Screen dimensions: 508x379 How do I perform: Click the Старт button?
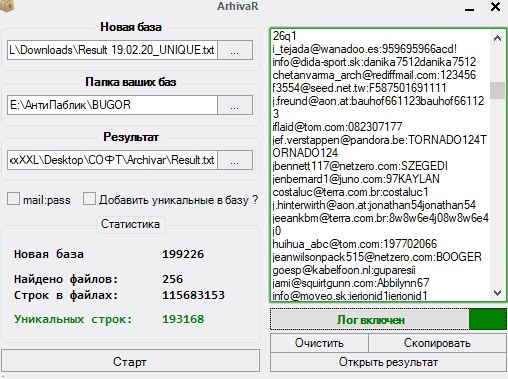coord(130,361)
